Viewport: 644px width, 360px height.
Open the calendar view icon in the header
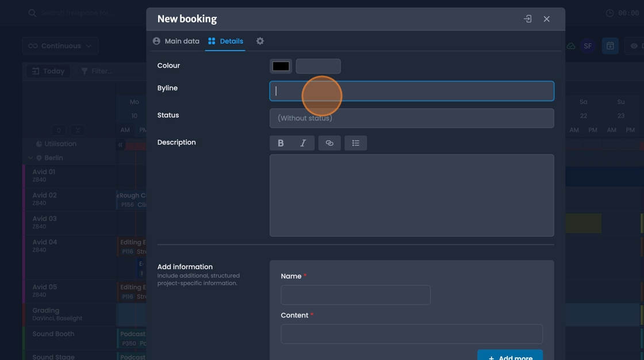click(x=610, y=45)
